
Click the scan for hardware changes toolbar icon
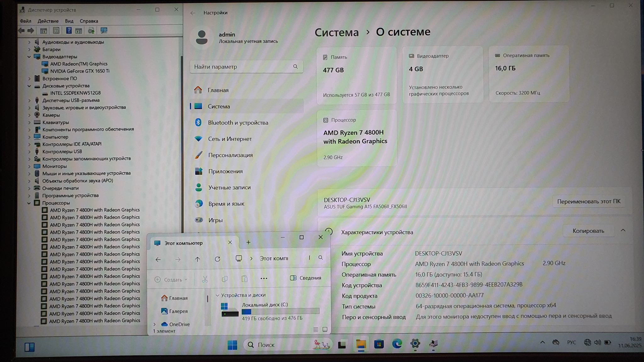(x=104, y=30)
